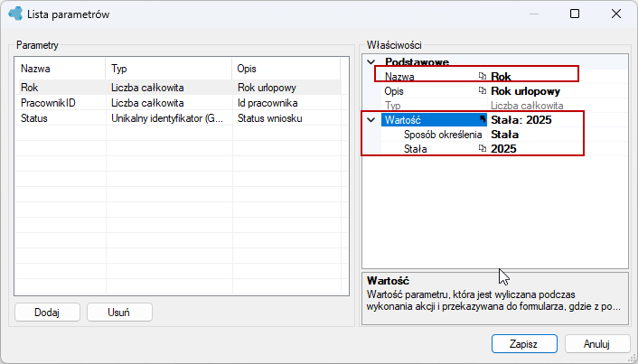Click the marker icon next to the Opis property

(483, 90)
